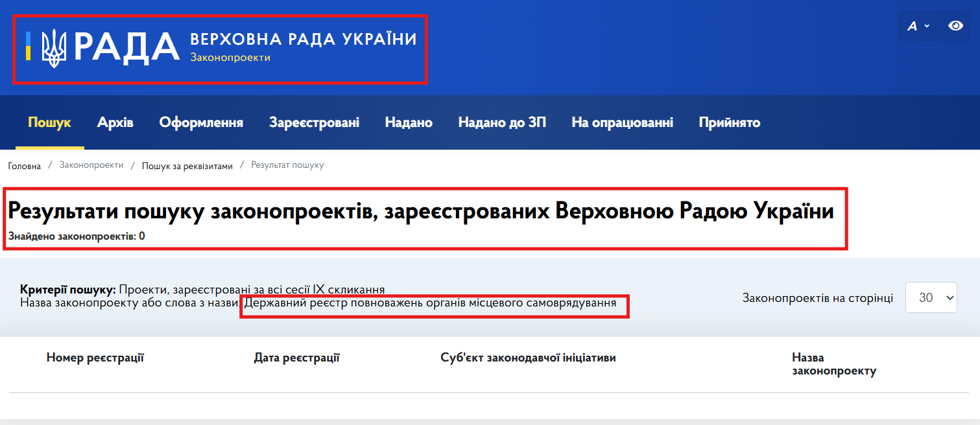Select the Номер реєстрації column header
The image size is (980, 425).
[x=95, y=357]
